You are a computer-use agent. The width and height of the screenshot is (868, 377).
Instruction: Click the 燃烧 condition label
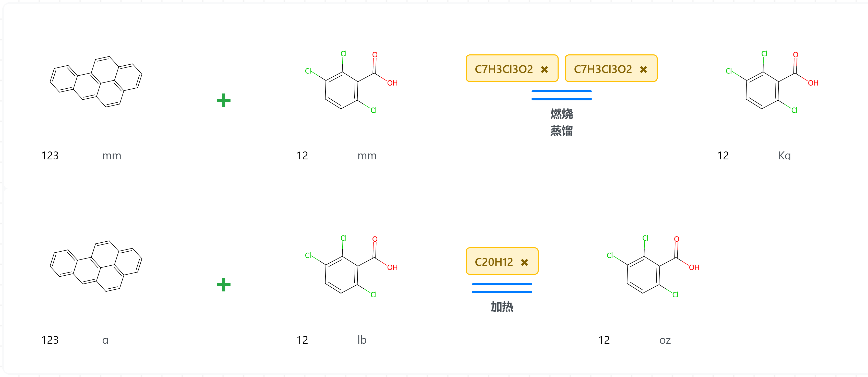(x=561, y=114)
